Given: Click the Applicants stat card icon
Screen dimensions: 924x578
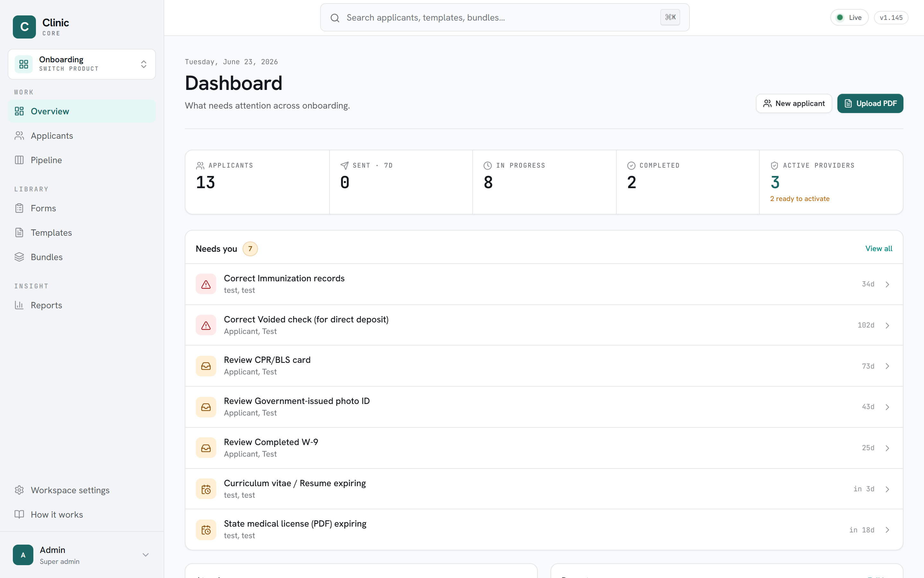Looking at the screenshot, I should [x=200, y=165].
